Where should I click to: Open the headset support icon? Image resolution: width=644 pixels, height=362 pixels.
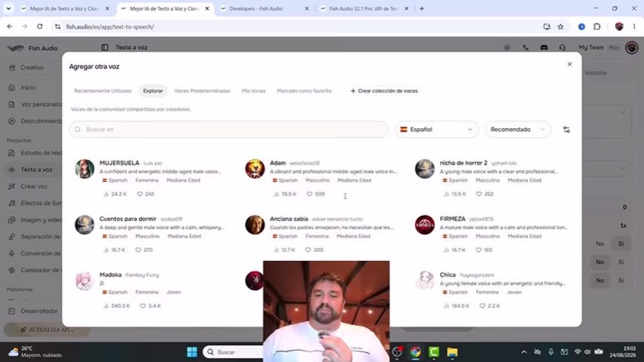point(563,47)
